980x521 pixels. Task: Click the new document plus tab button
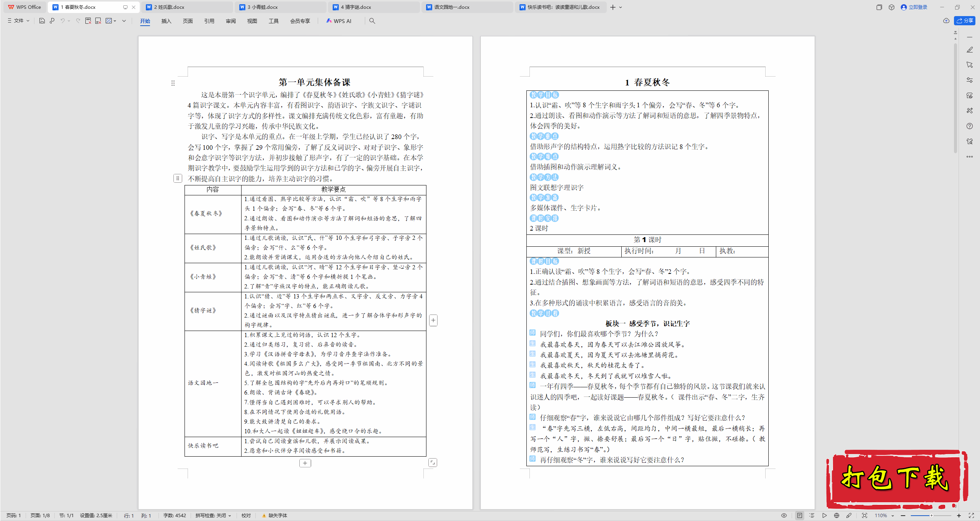(x=613, y=7)
